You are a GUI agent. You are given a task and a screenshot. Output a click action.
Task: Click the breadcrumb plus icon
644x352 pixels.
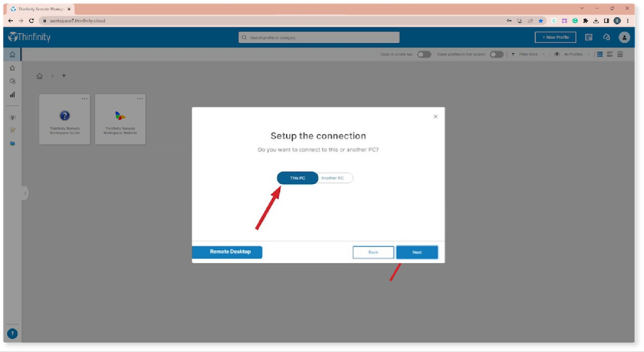(x=64, y=76)
